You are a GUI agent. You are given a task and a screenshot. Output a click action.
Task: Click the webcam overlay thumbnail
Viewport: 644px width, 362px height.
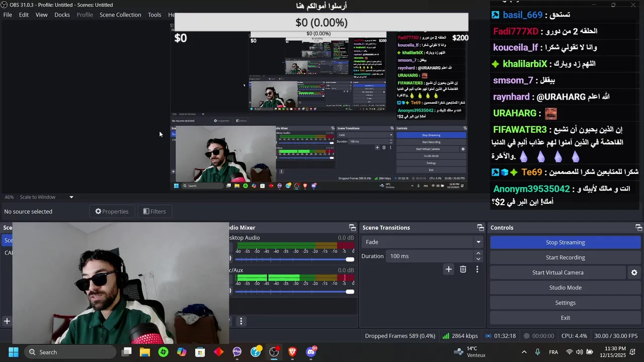click(x=121, y=283)
